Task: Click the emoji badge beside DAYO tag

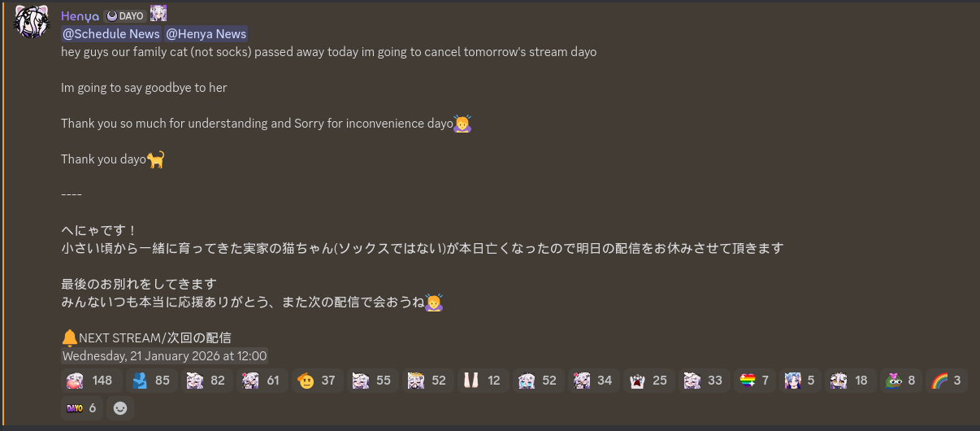Action: pos(158,13)
